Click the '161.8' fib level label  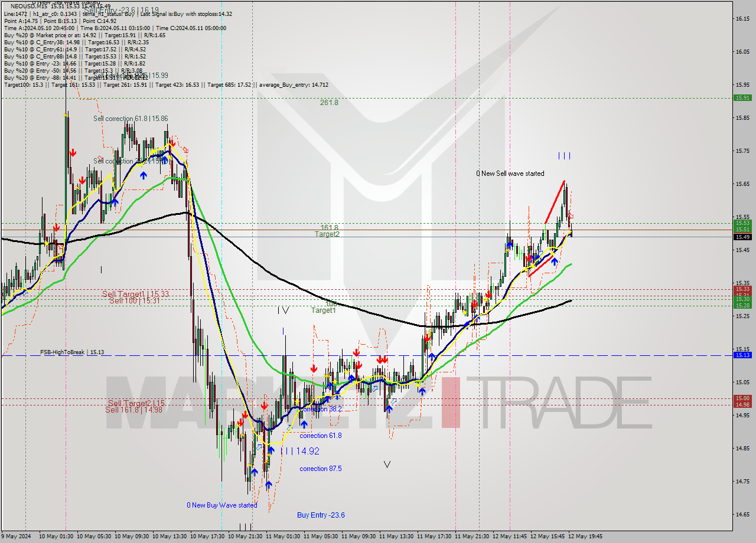329,228
